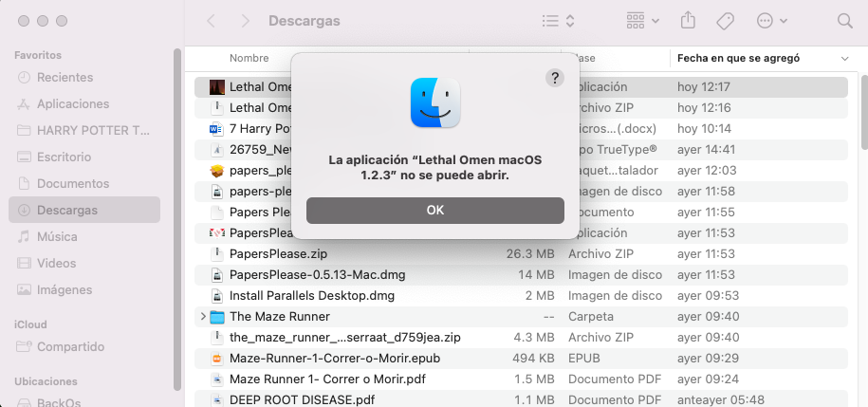Select the Maze Runner folder icon

(x=217, y=317)
